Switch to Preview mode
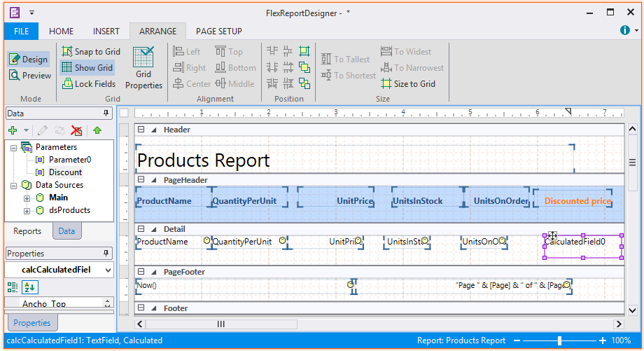 29,76
